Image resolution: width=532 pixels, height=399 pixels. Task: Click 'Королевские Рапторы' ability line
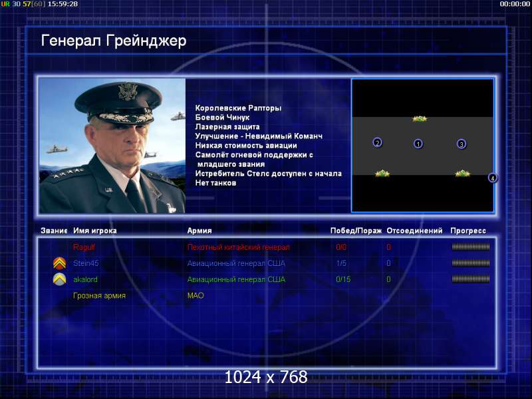pos(238,108)
